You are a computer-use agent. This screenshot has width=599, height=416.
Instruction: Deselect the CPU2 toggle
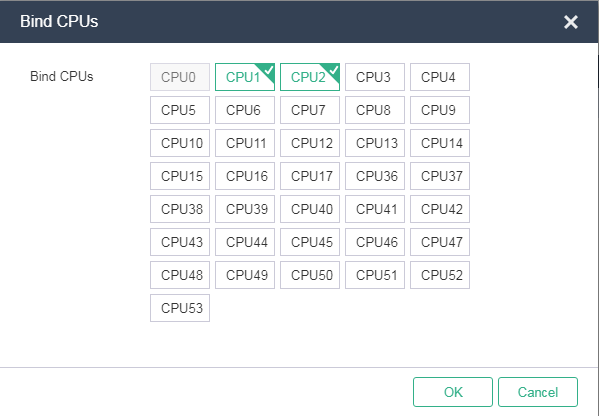310,77
